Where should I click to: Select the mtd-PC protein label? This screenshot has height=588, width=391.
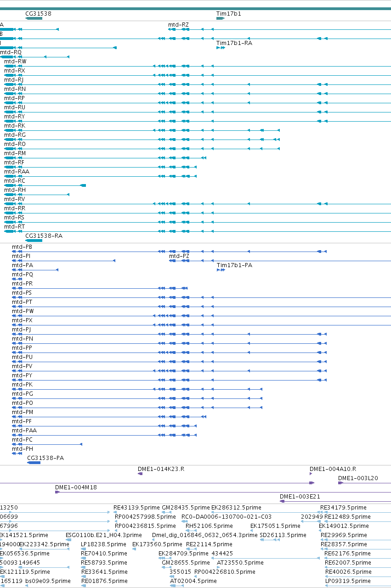point(23,440)
